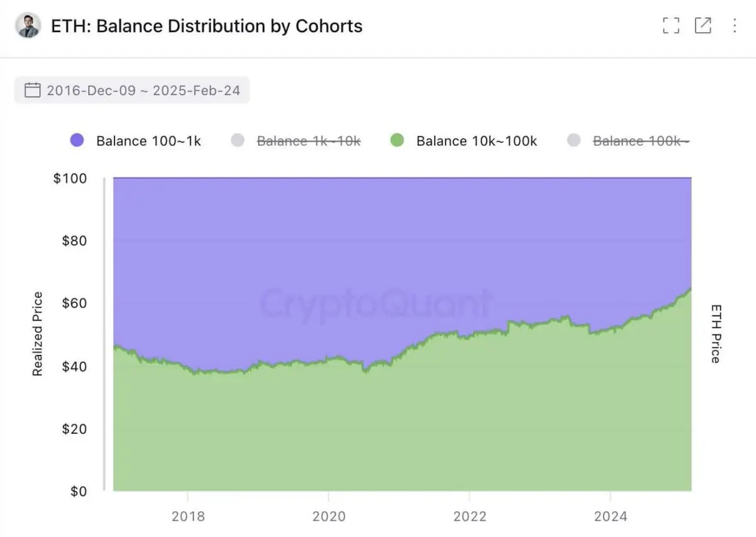Open the three-dot more options menu
Image resolution: width=756 pixels, height=537 pixels.
735,26
